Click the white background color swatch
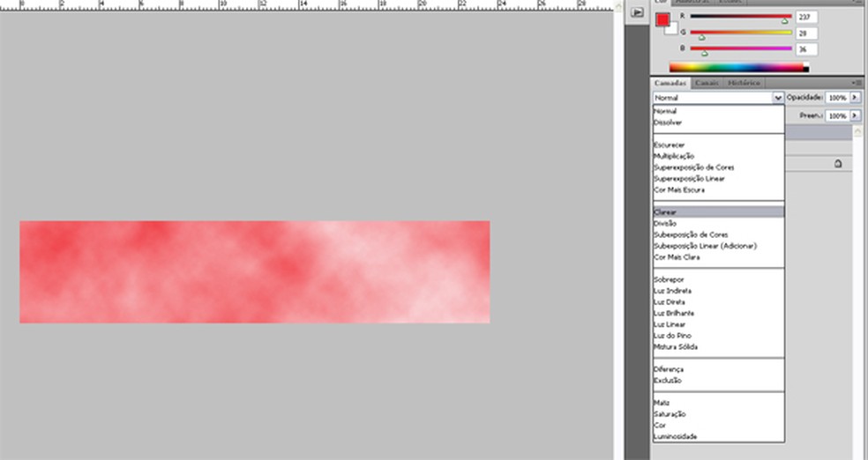Screen dimensions: 868x460 click(x=672, y=29)
